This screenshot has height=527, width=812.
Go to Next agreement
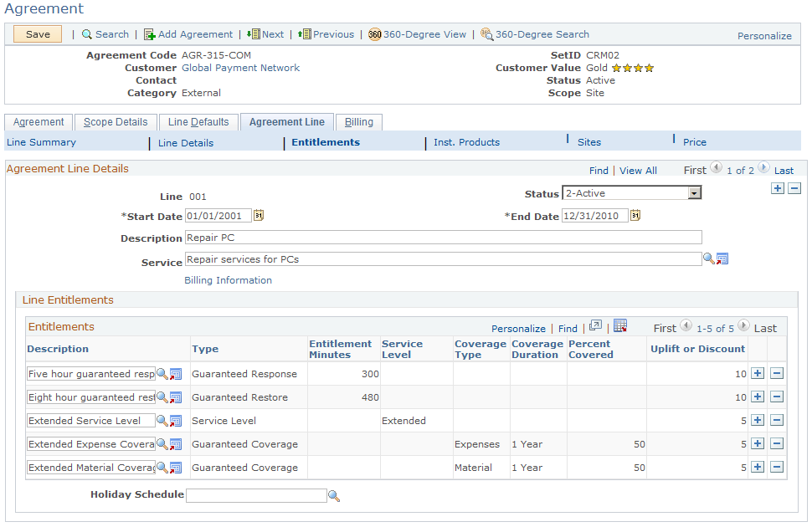click(265, 34)
